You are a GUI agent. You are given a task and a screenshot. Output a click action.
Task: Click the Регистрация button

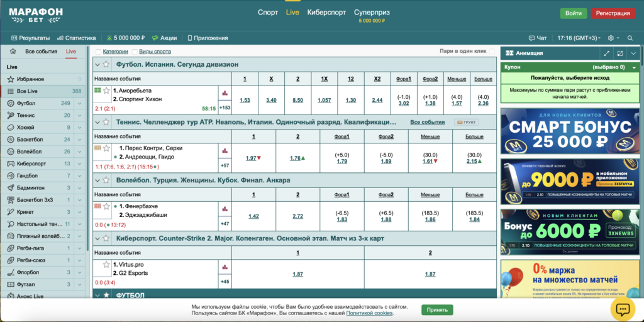coord(613,13)
